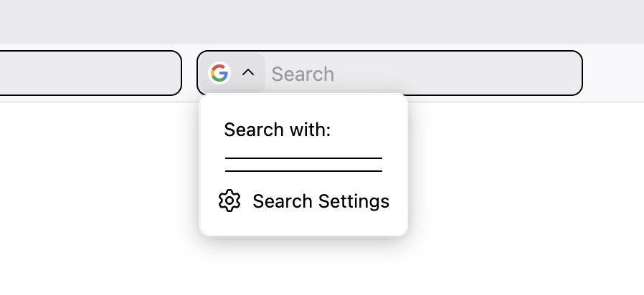Click the empty tab strip at top
Image resolution: width=644 pixels, height=295 pixels.
click(323, 21)
